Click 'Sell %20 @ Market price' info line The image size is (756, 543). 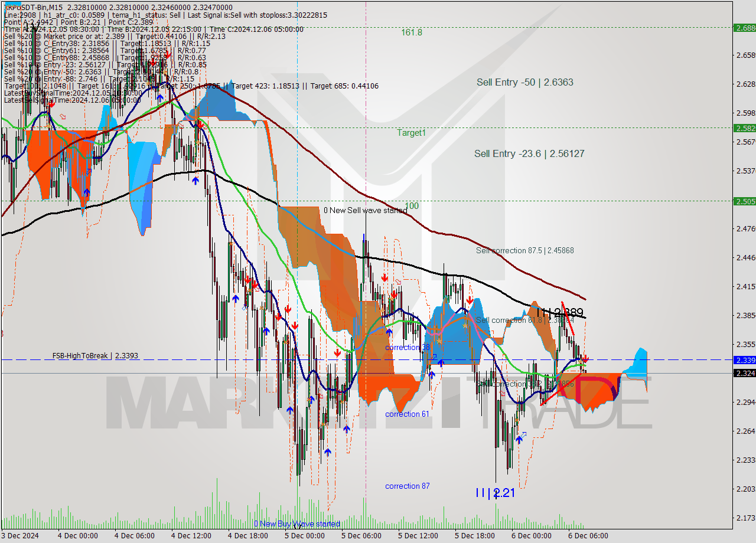pyautogui.click(x=114, y=36)
